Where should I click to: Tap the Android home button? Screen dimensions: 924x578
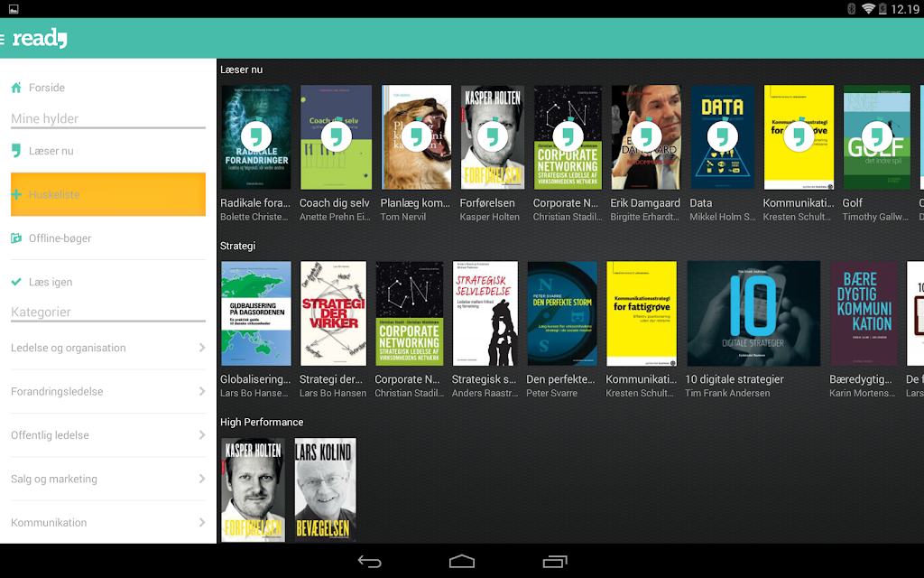tap(462, 562)
